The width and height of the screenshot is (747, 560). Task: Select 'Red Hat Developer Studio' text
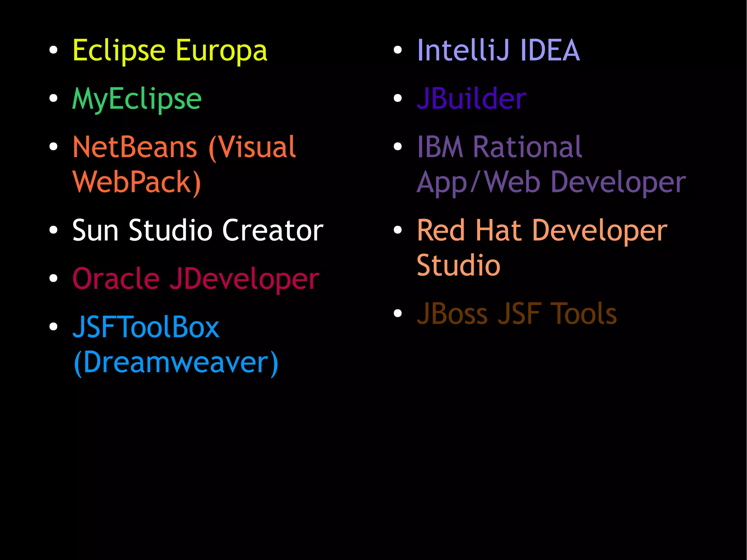pyautogui.click(x=542, y=247)
